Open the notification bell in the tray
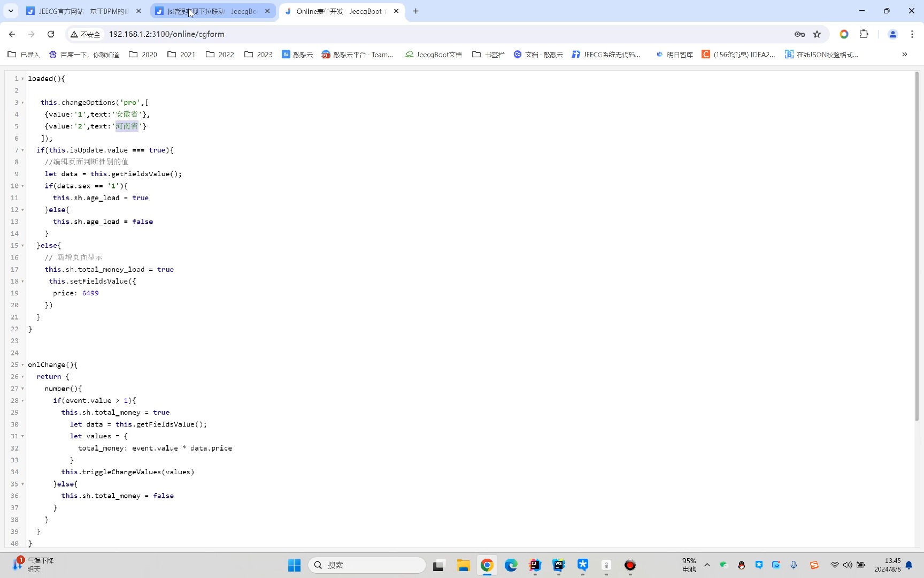This screenshot has height=578, width=924. [x=909, y=565]
